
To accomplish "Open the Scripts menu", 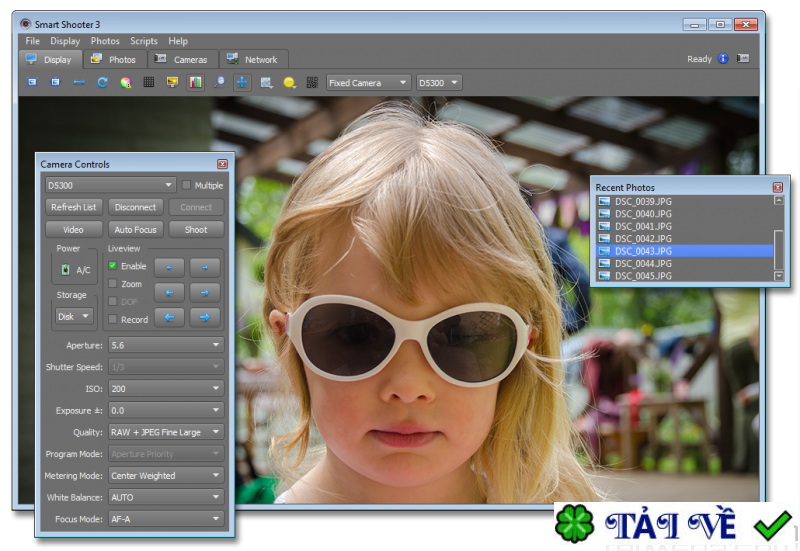I will click(x=144, y=41).
